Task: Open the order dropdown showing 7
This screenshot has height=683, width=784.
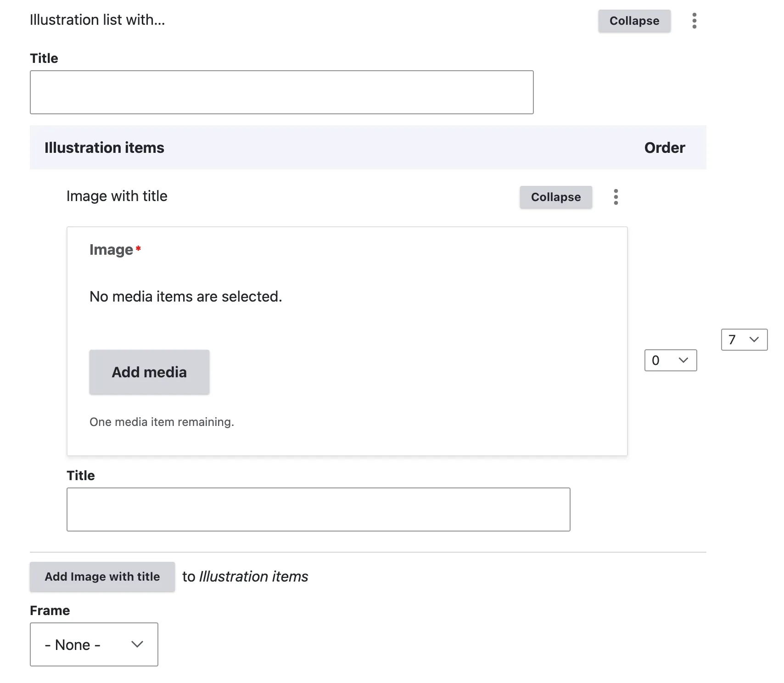Action: point(744,340)
